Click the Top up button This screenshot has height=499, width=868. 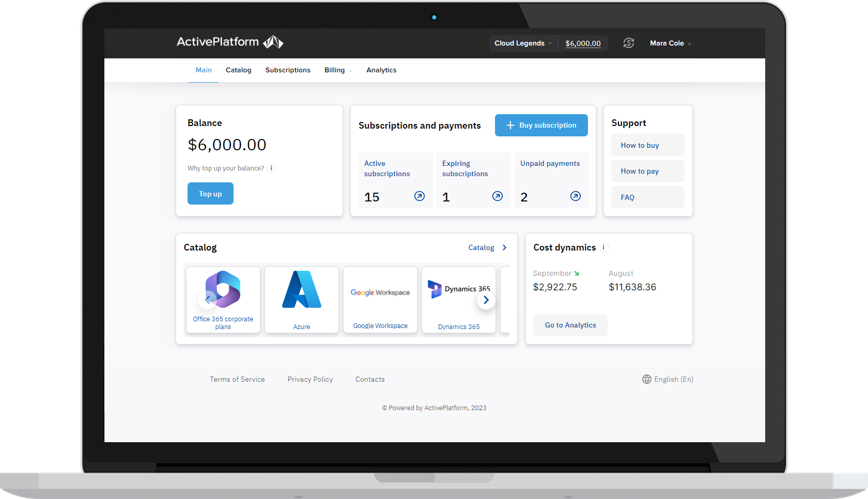210,193
